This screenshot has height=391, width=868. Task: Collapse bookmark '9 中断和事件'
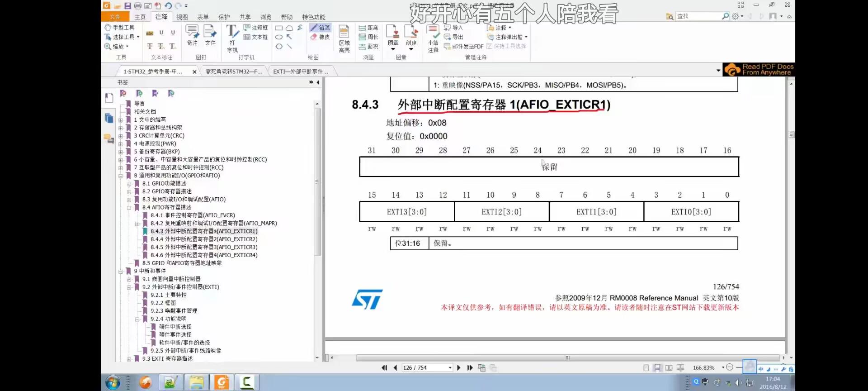coord(121,272)
